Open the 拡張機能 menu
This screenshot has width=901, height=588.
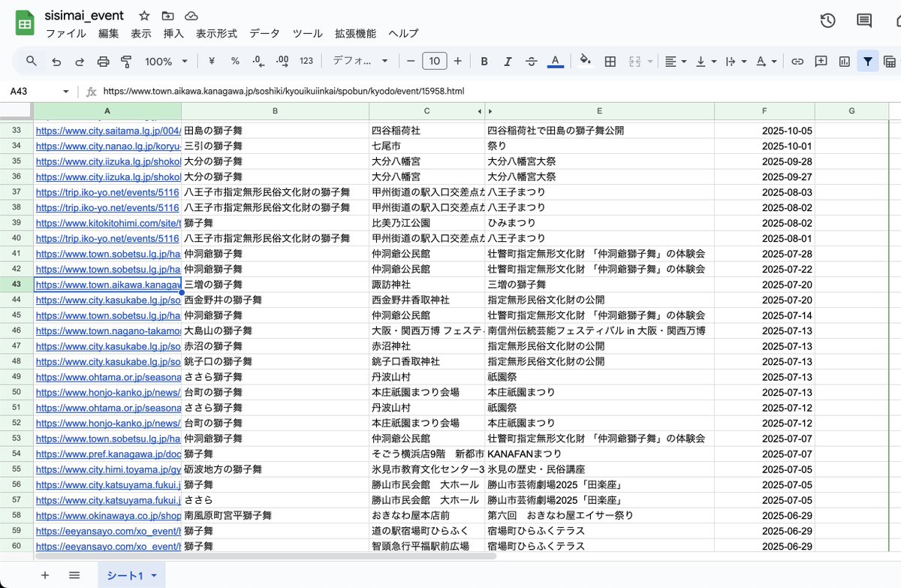coord(355,34)
